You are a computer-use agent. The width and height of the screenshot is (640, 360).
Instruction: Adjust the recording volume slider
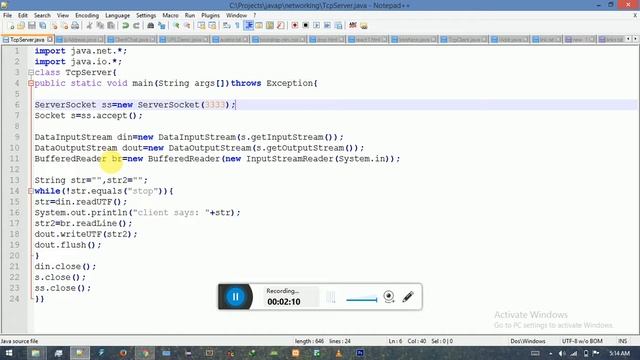[x=362, y=300]
